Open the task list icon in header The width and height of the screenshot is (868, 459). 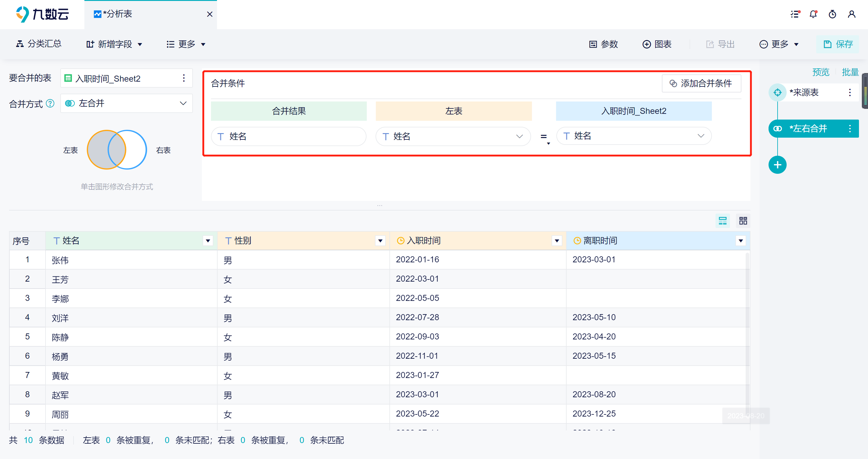point(795,14)
